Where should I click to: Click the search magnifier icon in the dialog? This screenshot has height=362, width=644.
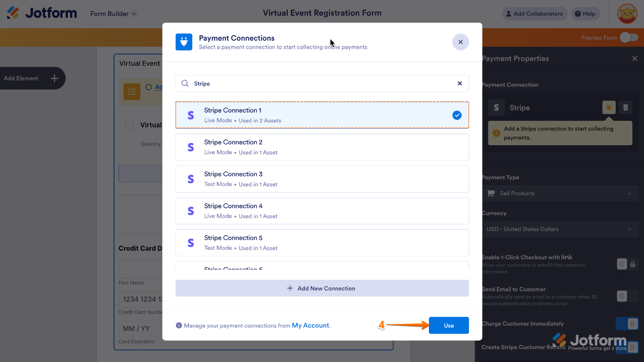click(x=184, y=84)
